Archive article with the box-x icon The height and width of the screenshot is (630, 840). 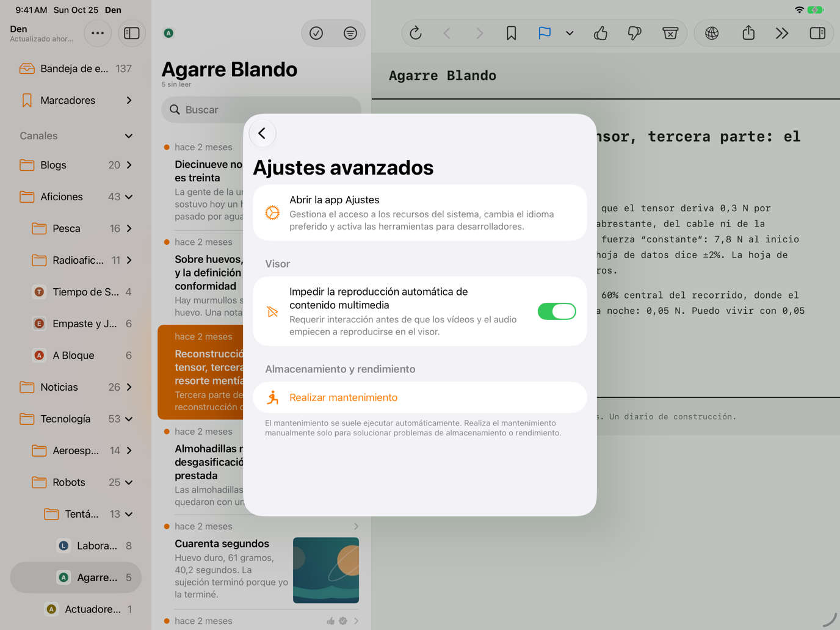coord(670,33)
